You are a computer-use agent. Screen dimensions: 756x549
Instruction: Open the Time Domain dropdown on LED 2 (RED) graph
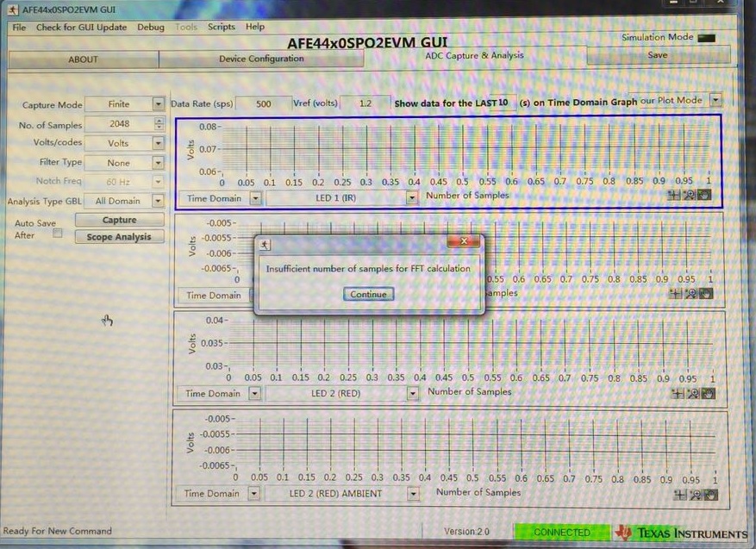coord(254,393)
